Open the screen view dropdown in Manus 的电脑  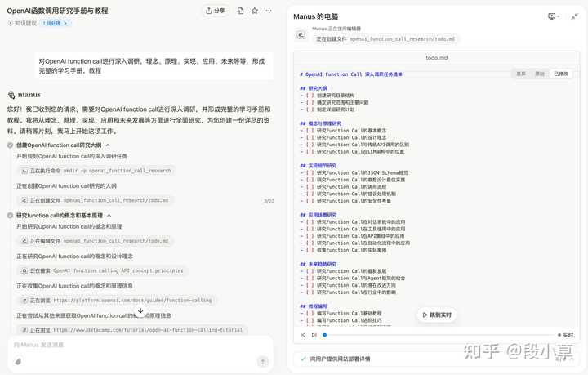(x=554, y=16)
